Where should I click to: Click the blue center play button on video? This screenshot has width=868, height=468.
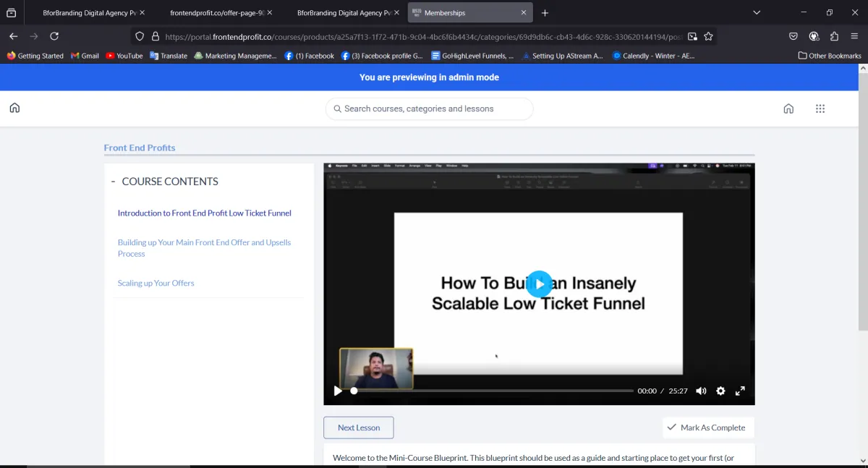click(x=539, y=284)
